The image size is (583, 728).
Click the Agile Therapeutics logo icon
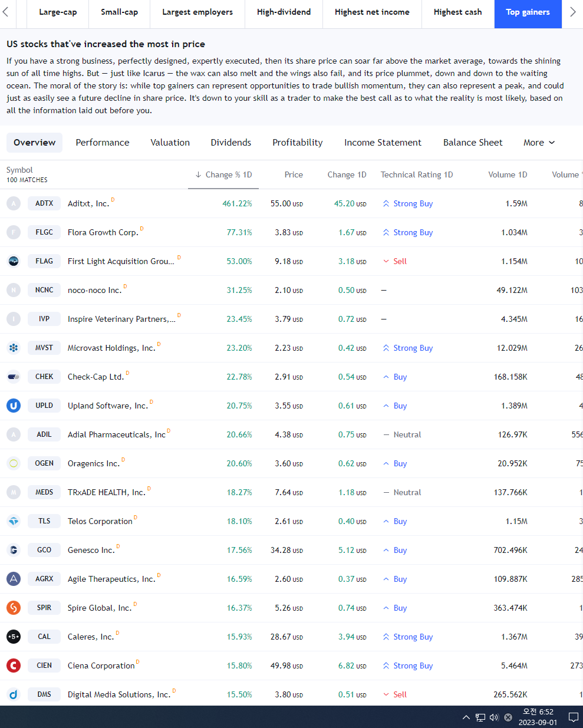tap(14, 579)
